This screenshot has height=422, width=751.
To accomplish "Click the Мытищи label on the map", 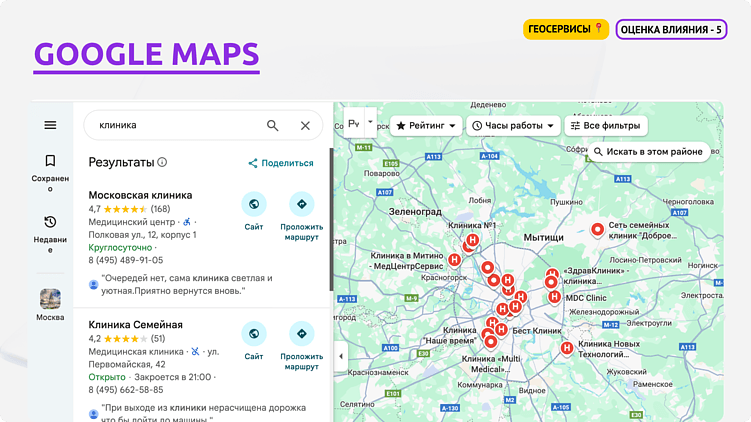I will click(544, 238).
